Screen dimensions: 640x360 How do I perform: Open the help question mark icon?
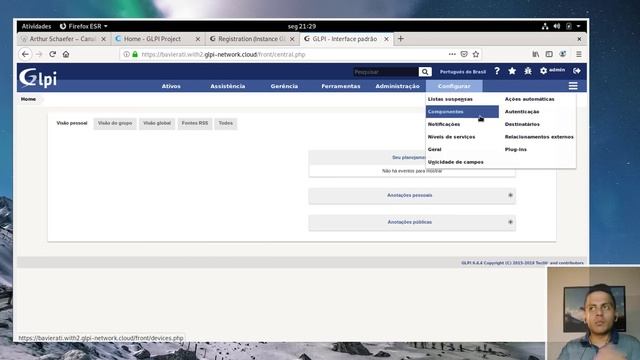[x=497, y=71]
